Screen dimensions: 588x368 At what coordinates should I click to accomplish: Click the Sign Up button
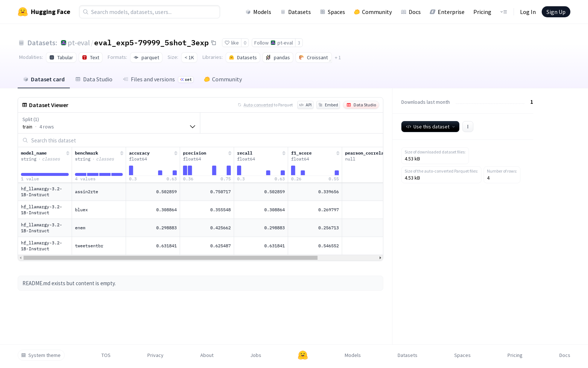[x=556, y=12]
